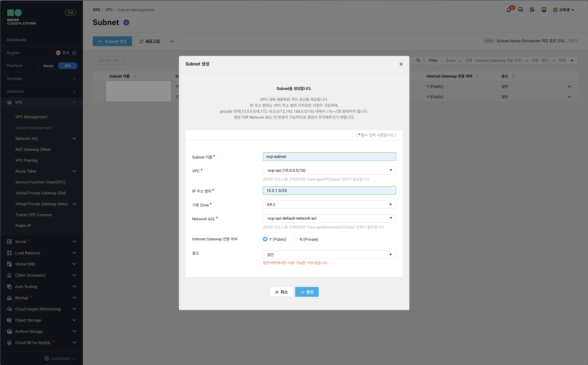This screenshot has width=588, height=365.
Task: Open VPC Management menu item
Action: point(31,117)
